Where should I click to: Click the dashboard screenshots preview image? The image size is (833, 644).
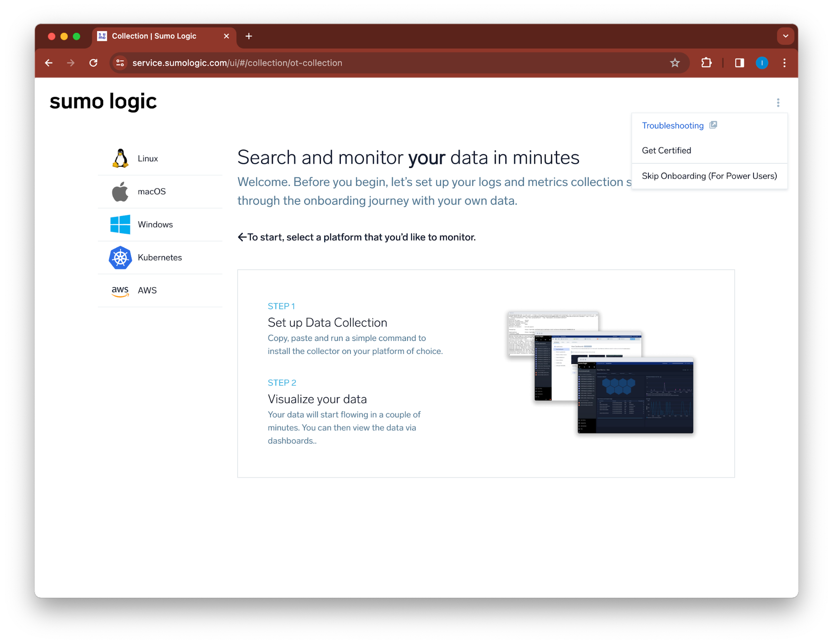pyautogui.click(x=600, y=372)
